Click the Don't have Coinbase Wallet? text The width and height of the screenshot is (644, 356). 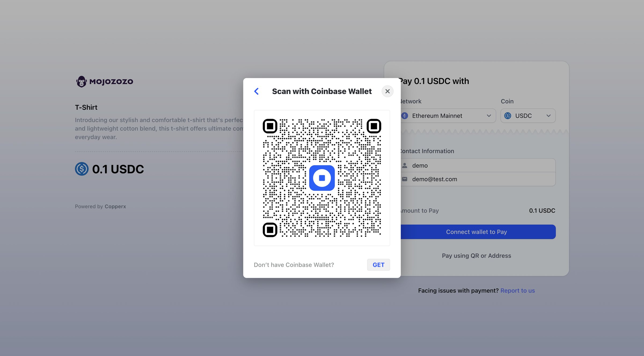(x=294, y=265)
